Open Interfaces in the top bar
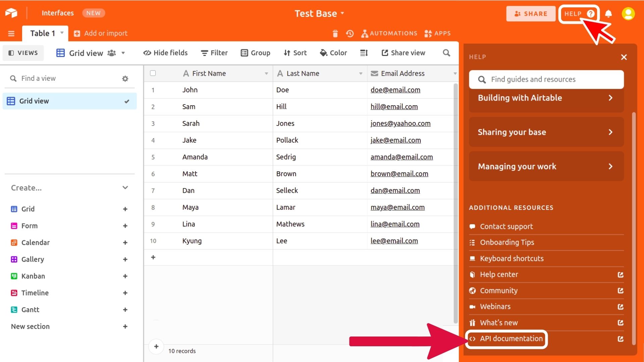This screenshot has height=362, width=644. (58, 13)
